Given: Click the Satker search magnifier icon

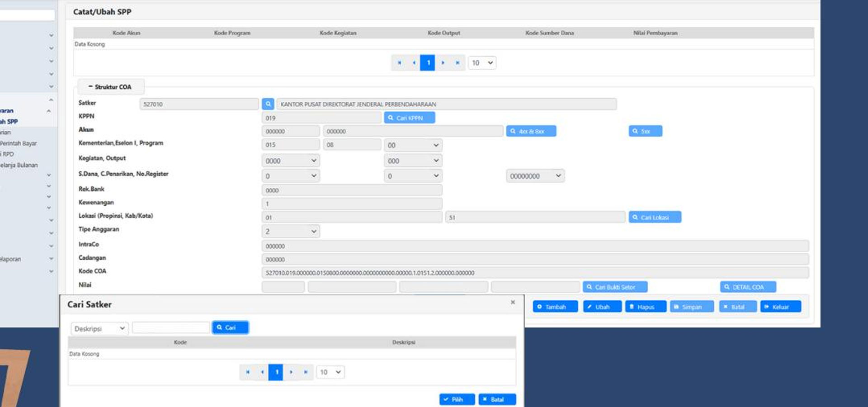Looking at the screenshot, I should tap(268, 104).
